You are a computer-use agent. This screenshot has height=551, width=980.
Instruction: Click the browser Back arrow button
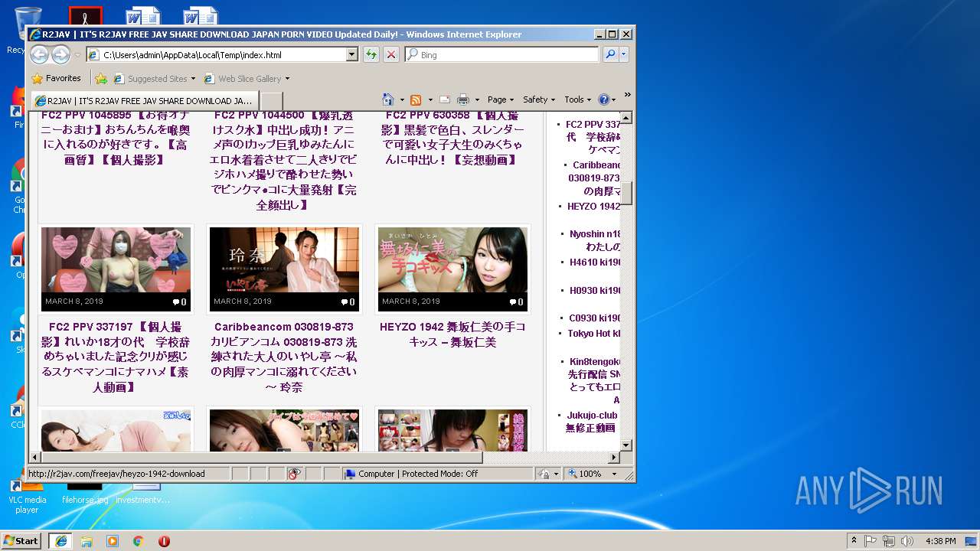point(40,54)
